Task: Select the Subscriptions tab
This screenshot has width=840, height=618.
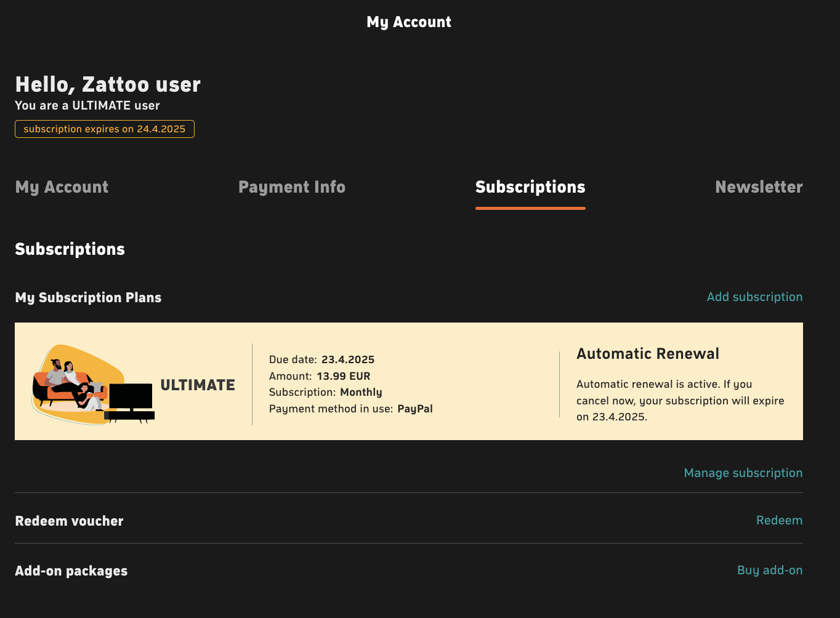Action: 530,187
